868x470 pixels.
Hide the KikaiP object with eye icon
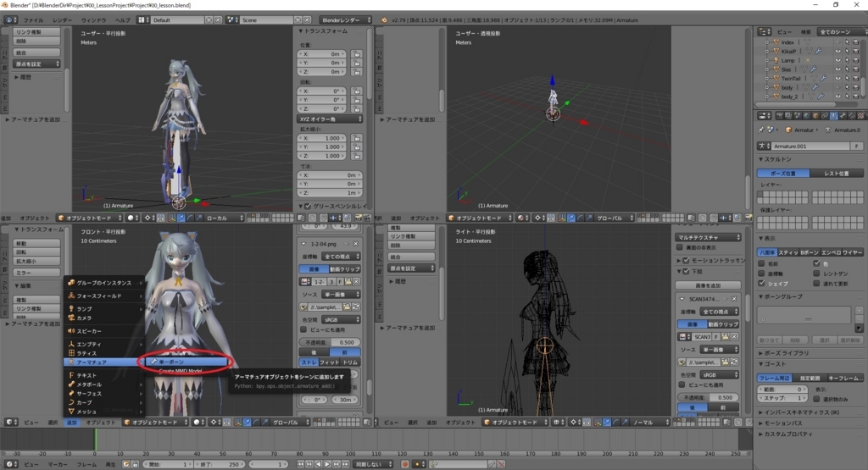coord(837,52)
